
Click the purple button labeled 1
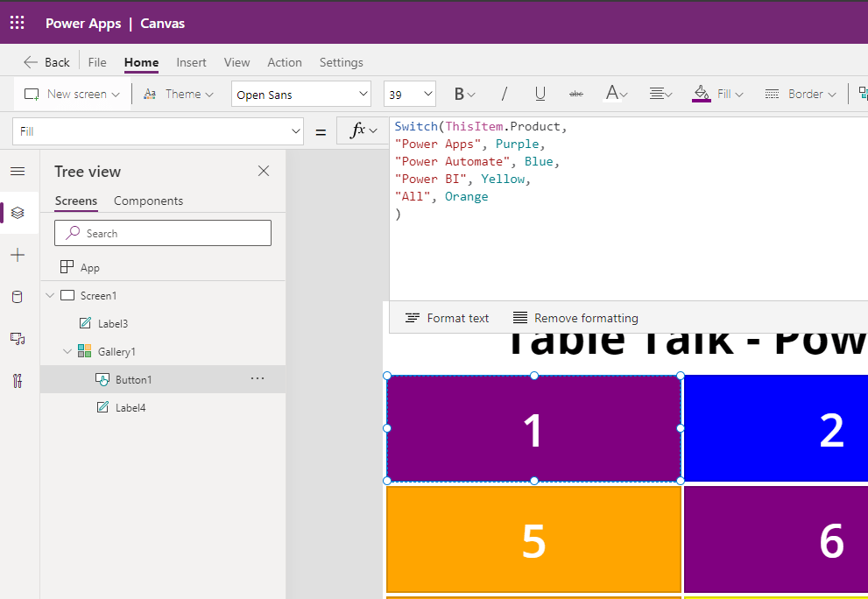tap(533, 428)
